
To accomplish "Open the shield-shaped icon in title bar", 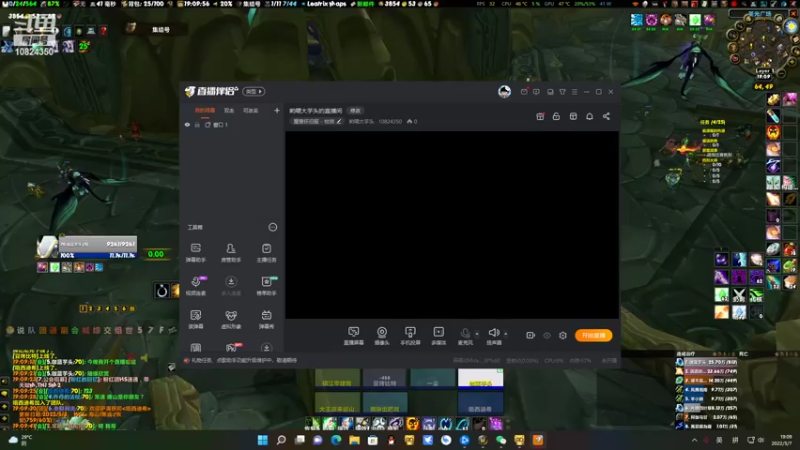I will pyautogui.click(x=562, y=92).
